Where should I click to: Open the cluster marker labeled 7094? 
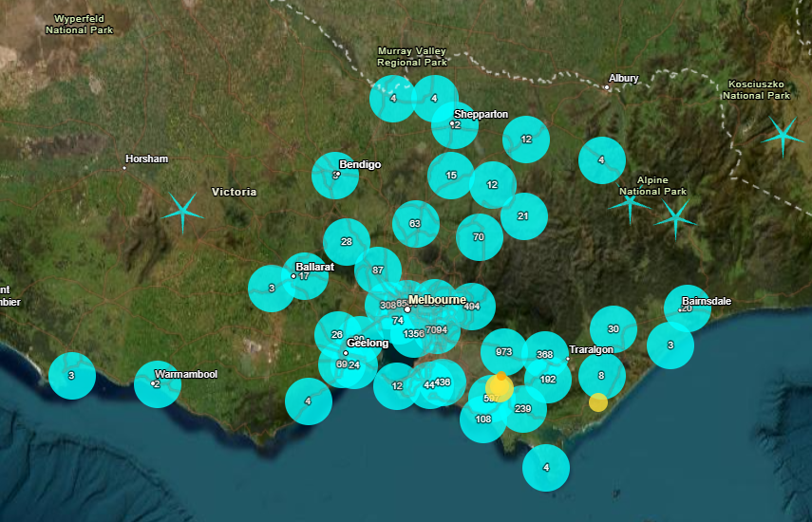pos(437,330)
